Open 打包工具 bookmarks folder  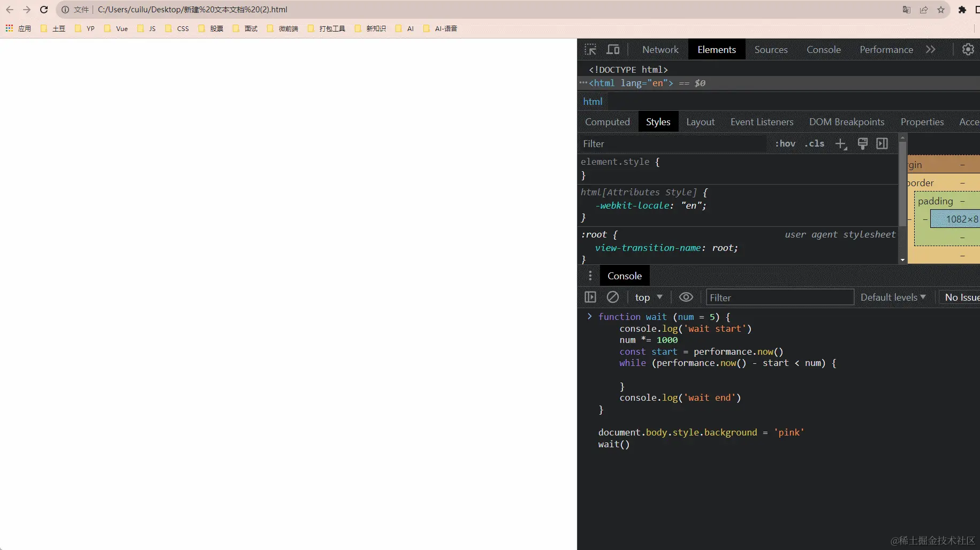(x=326, y=28)
